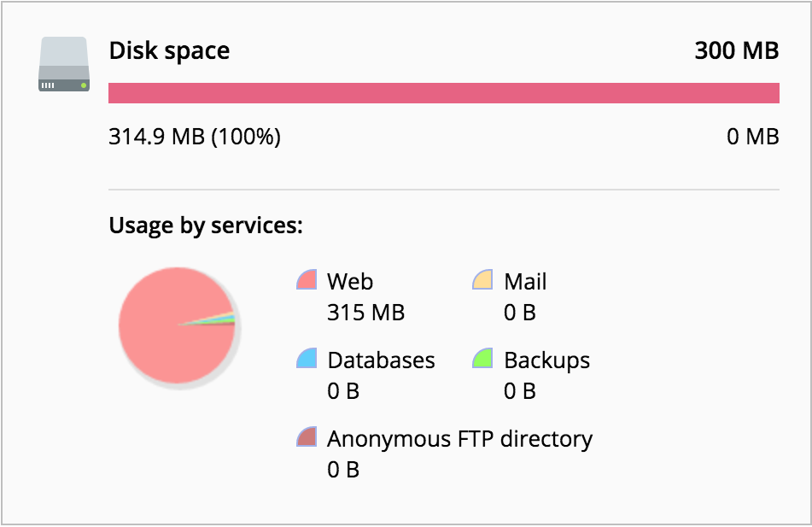Click the Anonymous FTP directory legend icon

pyautogui.click(x=307, y=436)
